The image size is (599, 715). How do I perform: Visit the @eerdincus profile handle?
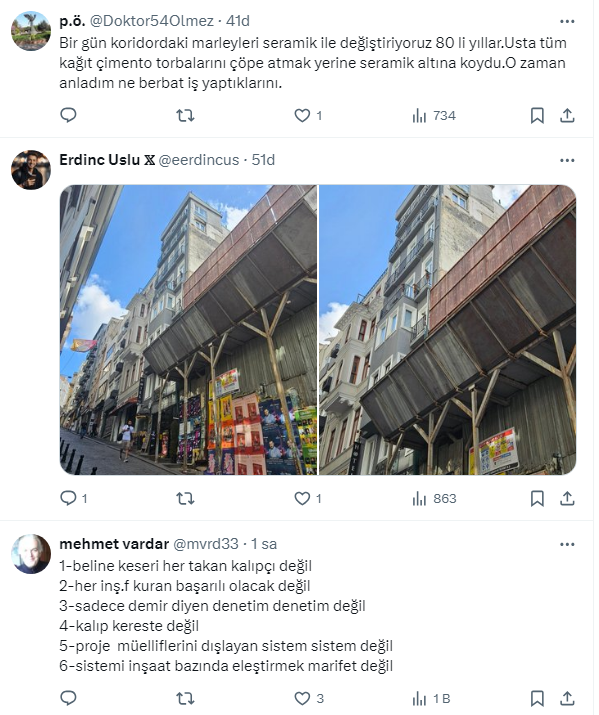point(199,160)
